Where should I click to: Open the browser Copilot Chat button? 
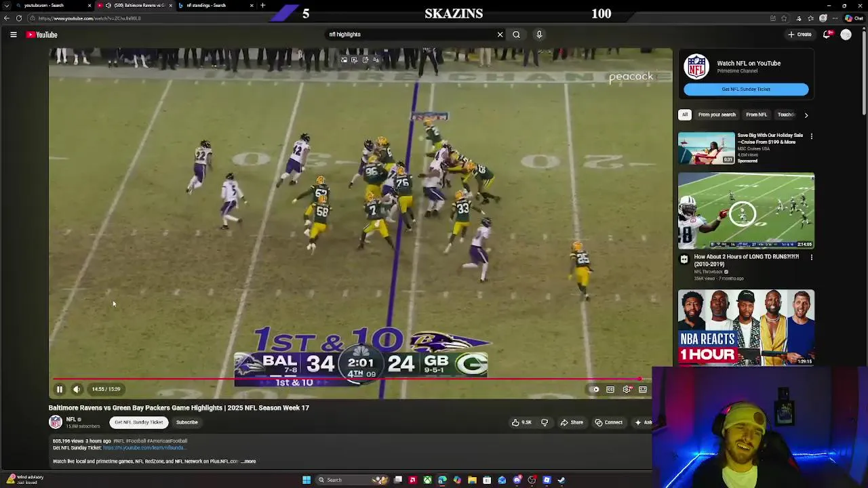[x=853, y=18]
